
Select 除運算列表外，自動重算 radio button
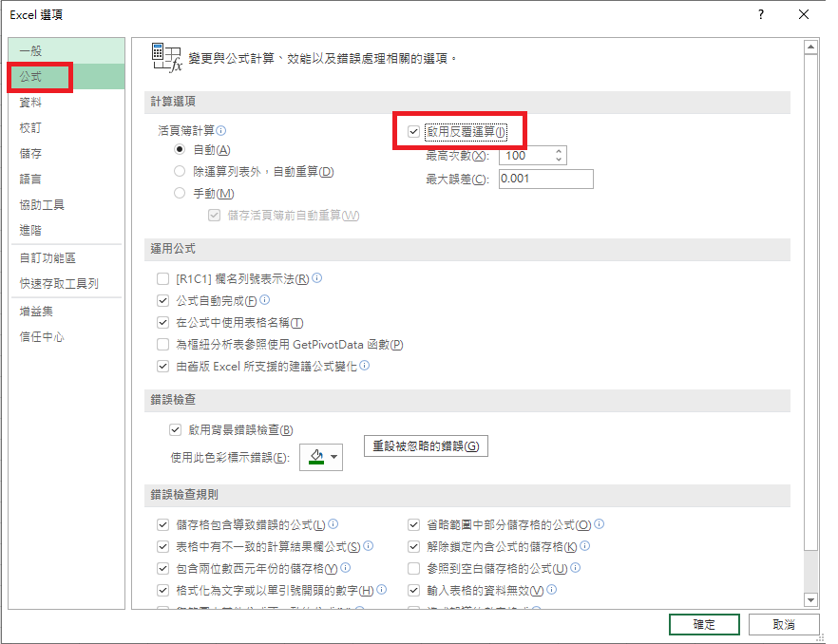click(180, 171)
